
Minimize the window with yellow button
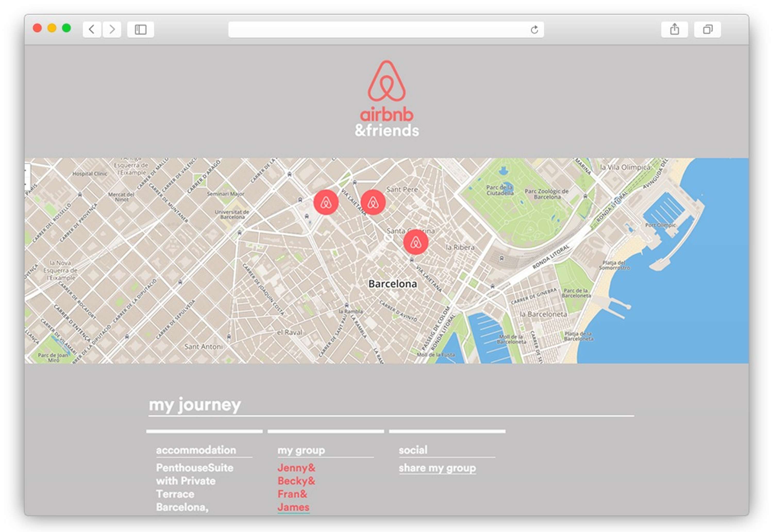pos(52,28)
